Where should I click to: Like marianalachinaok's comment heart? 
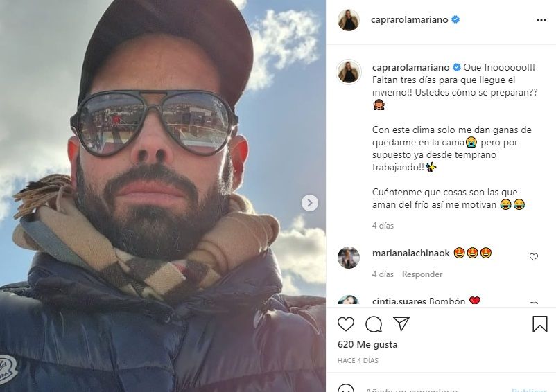point(534,257)
